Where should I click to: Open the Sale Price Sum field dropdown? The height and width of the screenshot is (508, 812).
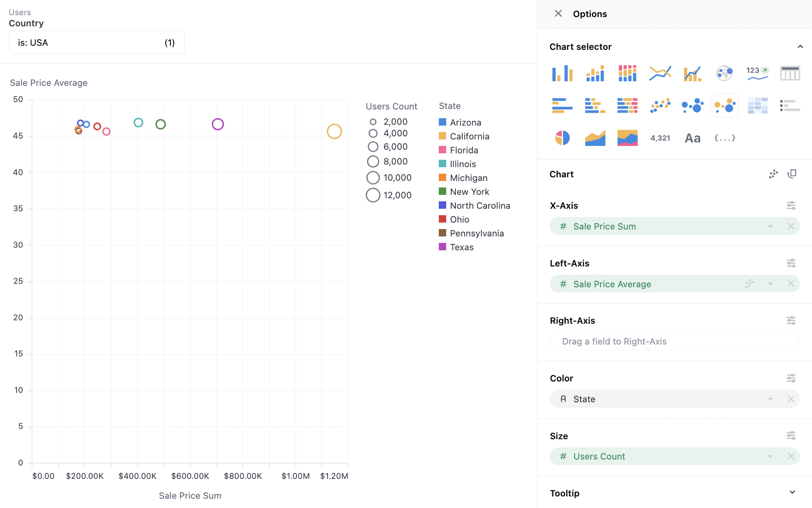(x=770, y=226)
